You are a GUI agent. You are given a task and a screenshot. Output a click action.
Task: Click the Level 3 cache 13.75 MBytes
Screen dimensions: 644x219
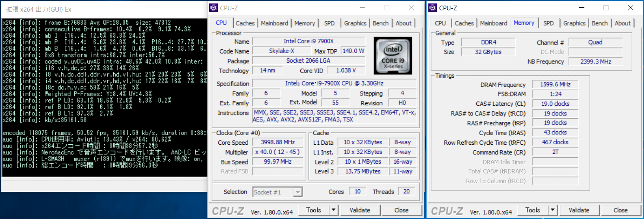362,171
